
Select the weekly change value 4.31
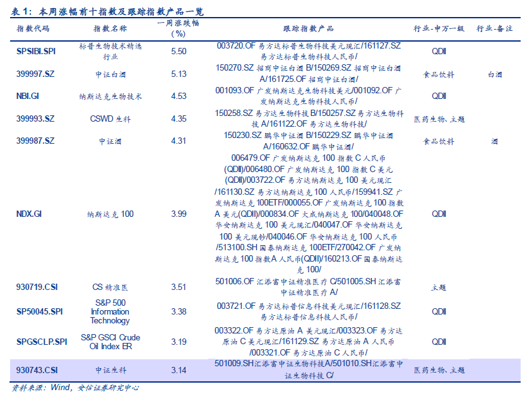click(x=179, y=141)
